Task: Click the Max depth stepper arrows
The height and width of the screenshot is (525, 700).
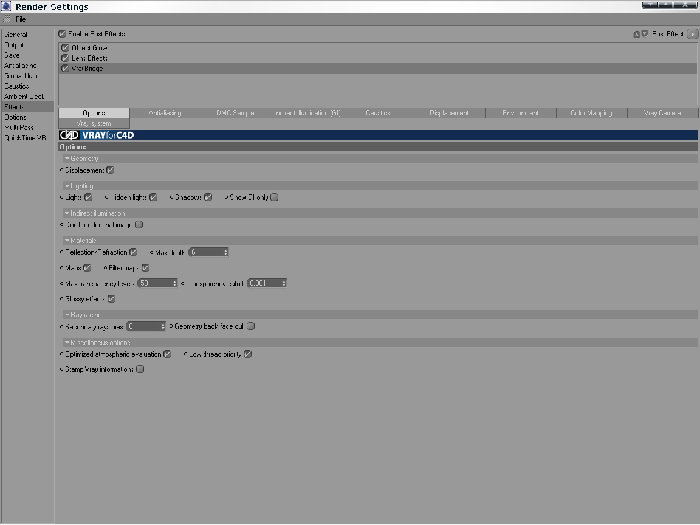Action: tap(226, 253)
